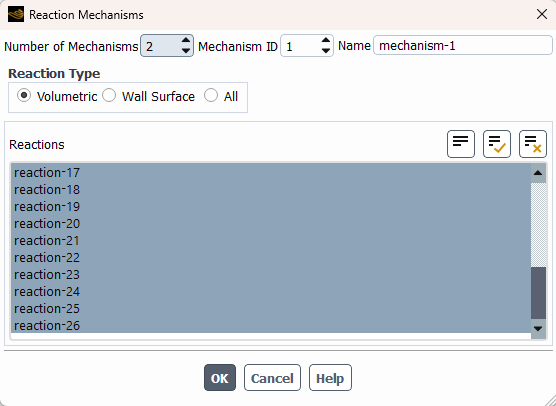Click the toggle tree view icon above Reactions

(461, 144)
